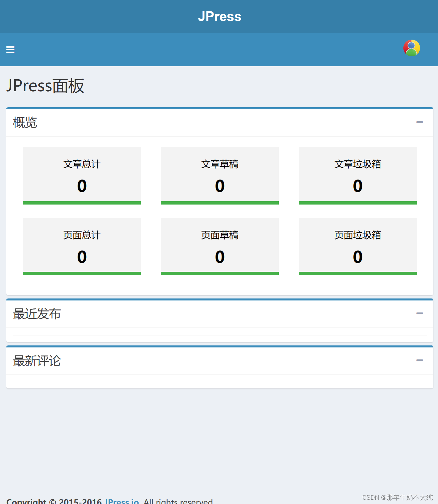Image resolution: width=438 pixels, height=504 pixels.
Task: Click the 最新评论 panel title
Action: (37, 361)
